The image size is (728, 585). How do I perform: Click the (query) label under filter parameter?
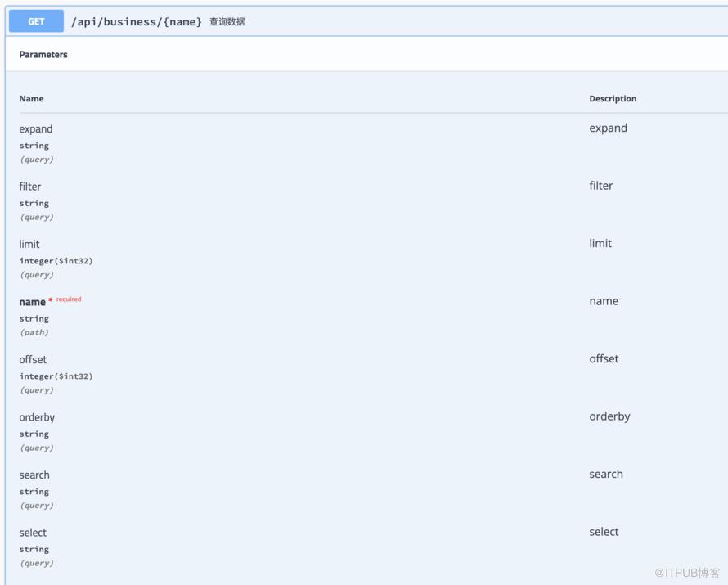[x=37, y=217]
